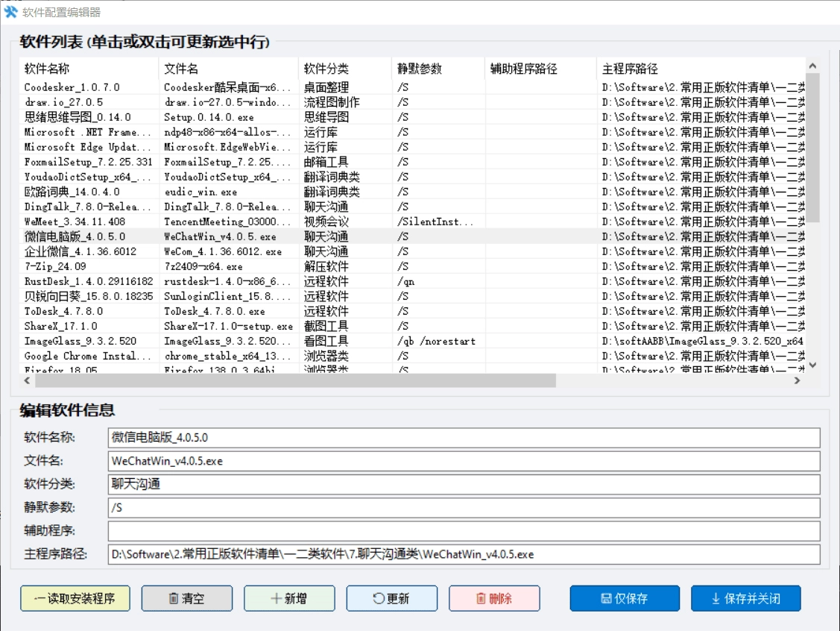840x631 pixels.
Task: Sort by the 静默参数 column header
Action: (438, 69)
